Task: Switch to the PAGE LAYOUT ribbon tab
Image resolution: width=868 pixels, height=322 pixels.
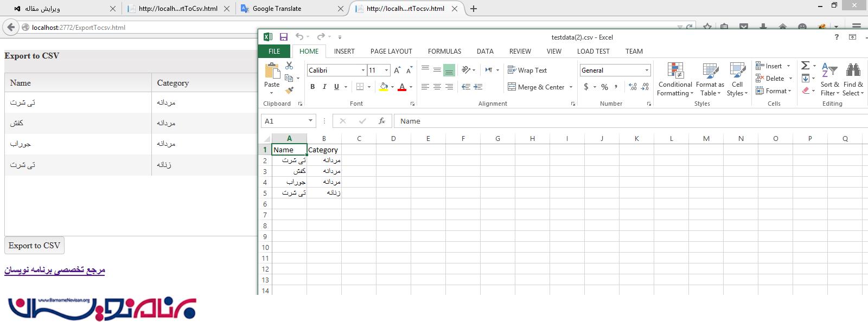Action: 391,51
